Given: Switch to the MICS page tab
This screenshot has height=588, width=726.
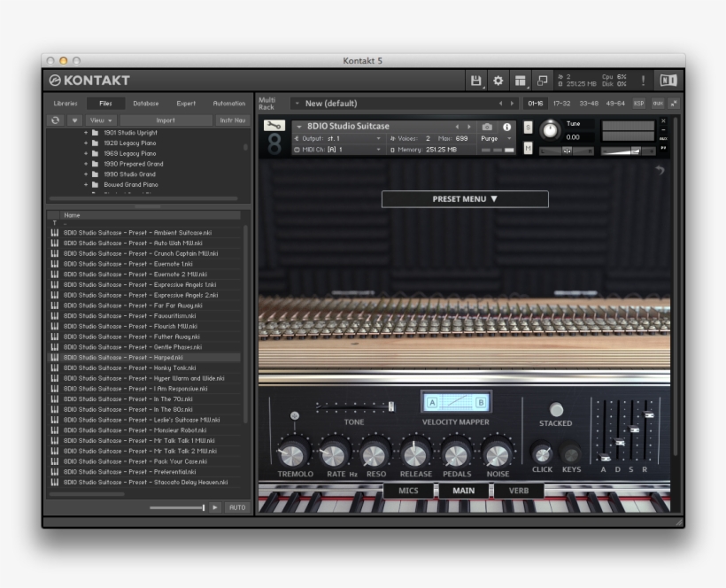Looking at the screenshot, I should 408,491.
